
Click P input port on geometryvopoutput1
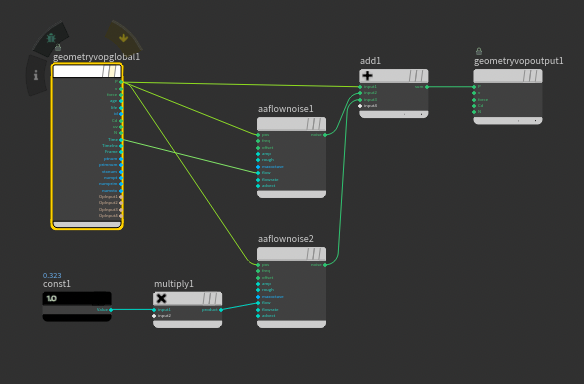[474, 87]
